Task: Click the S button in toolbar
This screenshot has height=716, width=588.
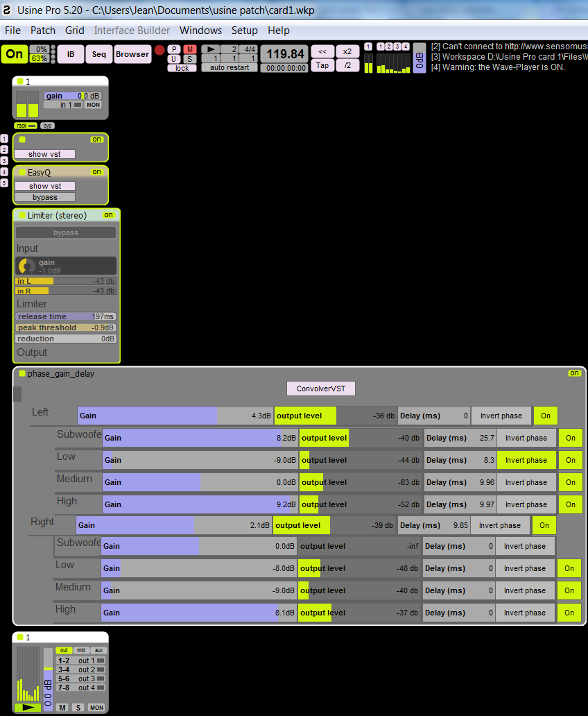Action: [190, 59]
